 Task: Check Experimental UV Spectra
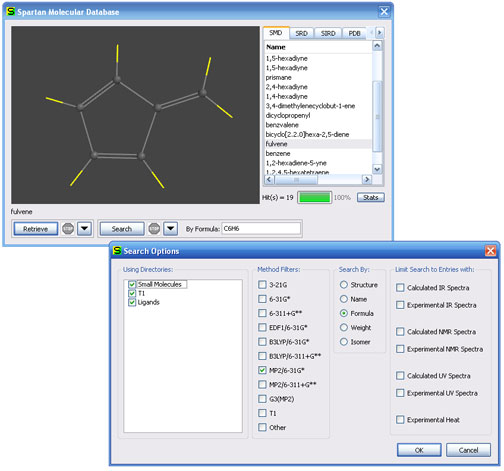pos(400,393)
